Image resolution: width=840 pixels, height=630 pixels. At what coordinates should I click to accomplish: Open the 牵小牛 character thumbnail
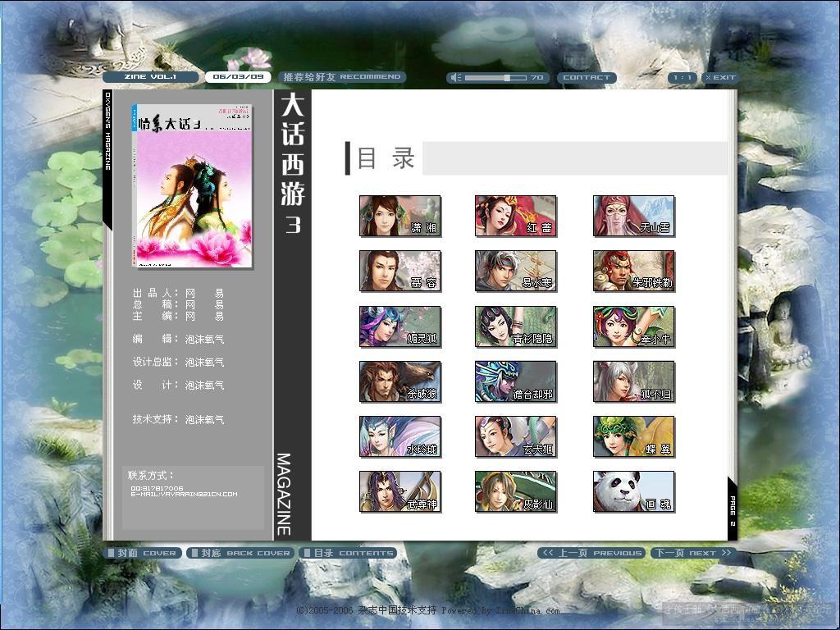pyautogui.click(x=634, y=326)
